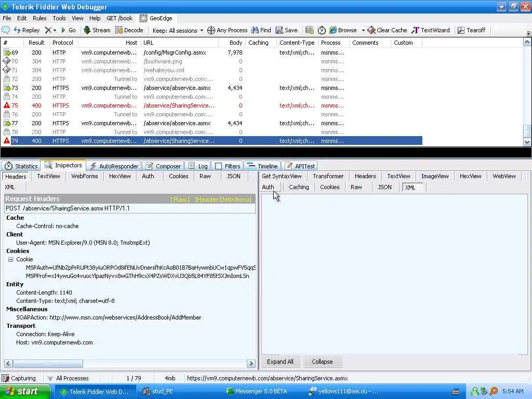Open TextWizard tool
532x399 pixels.
click(431, 30)
